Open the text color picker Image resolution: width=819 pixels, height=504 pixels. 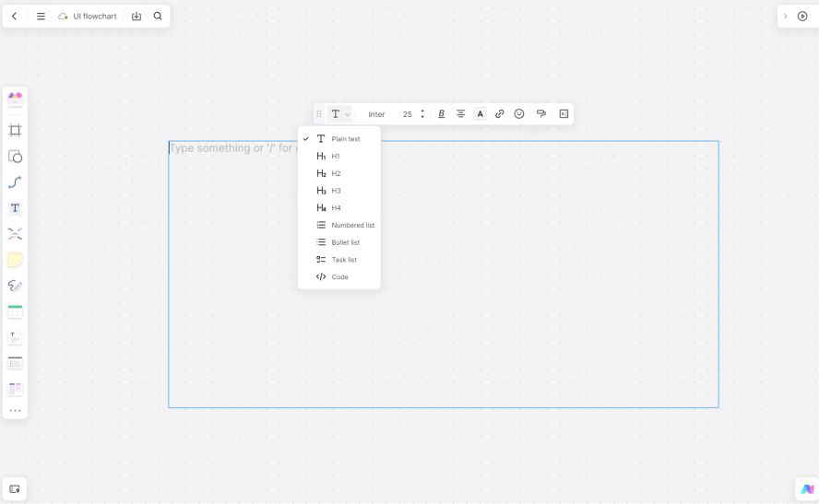click(x=481, y=114)
